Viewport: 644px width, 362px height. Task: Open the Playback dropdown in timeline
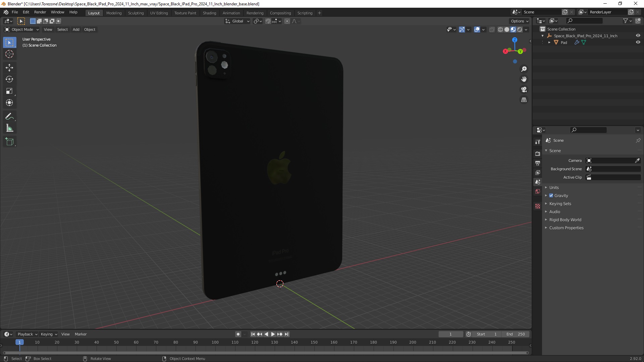[27, 334]
